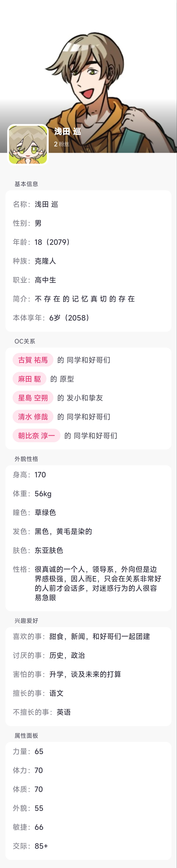
Task: Tap the 种族 克隆人 row
Action: coord(89,261)
